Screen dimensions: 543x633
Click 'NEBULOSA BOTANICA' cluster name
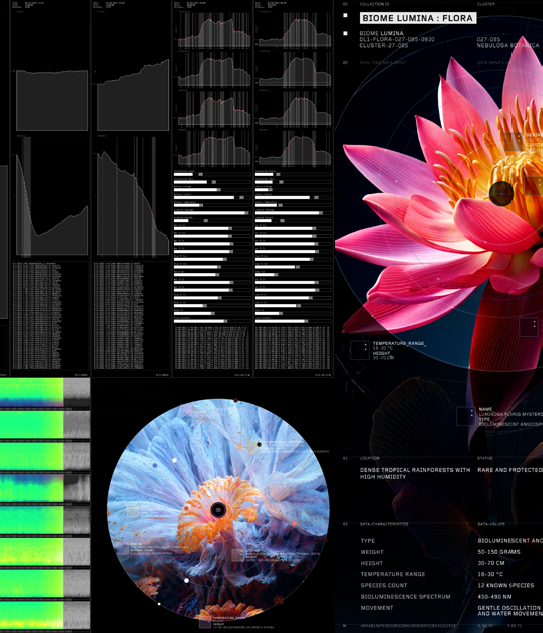pos(508,45)
